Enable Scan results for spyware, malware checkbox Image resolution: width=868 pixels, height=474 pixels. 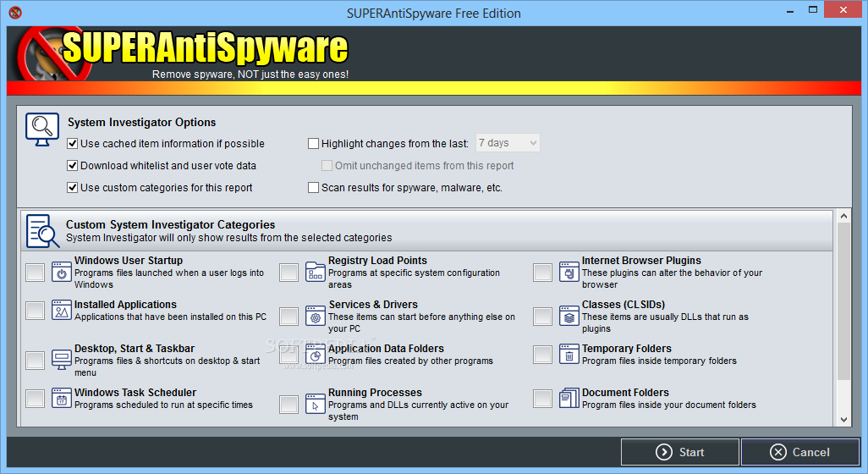coord(313,188)
